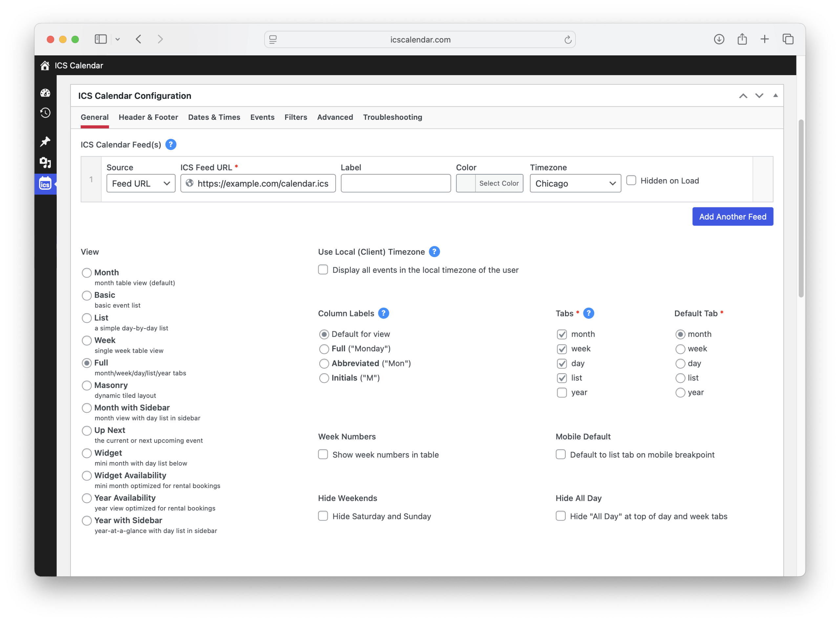Uncheck the week tab checkbox

(562, 349)
